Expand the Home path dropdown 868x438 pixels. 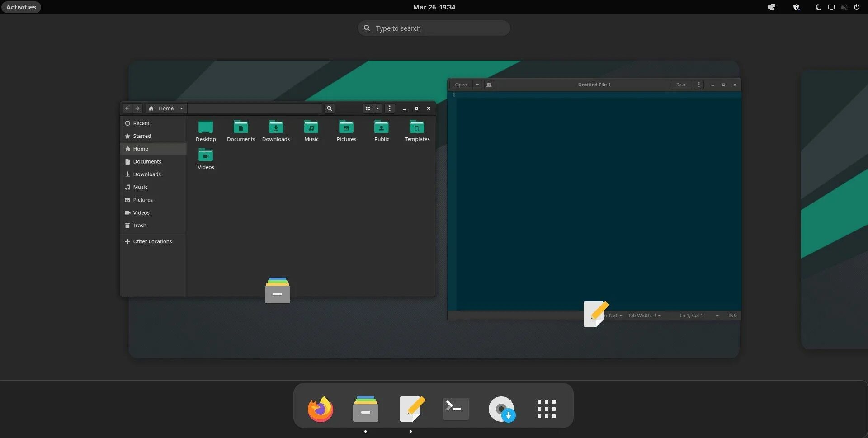pos(181,108)
